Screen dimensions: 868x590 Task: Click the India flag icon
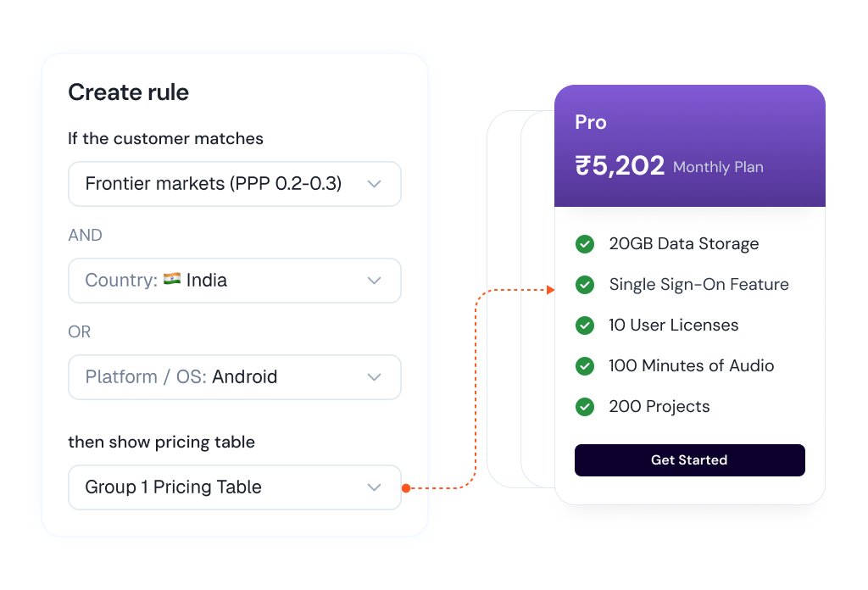tap(172, 280)
